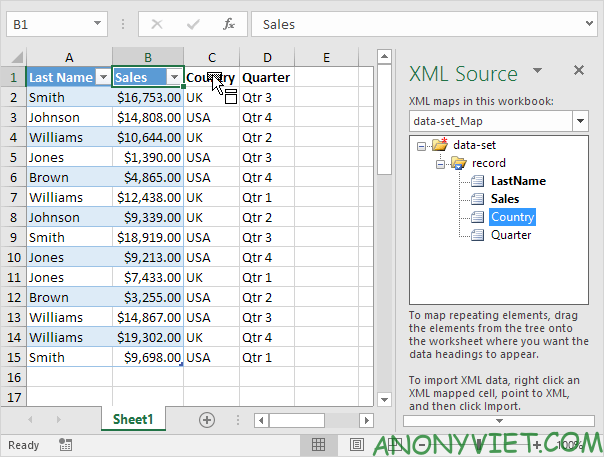Add a new sheet with plus icon
The width and height of the screenshot is (604, 457).
point(207,420)
